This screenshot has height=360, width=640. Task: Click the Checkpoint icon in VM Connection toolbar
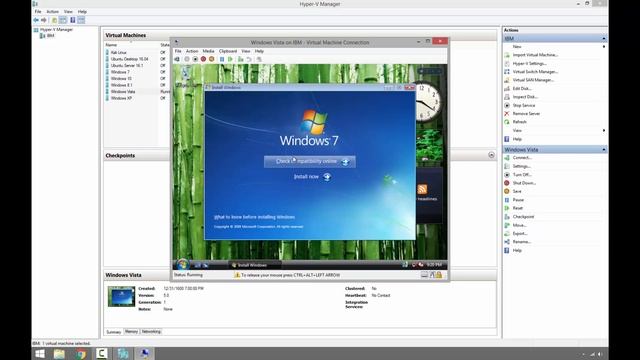tap(240, 59)
